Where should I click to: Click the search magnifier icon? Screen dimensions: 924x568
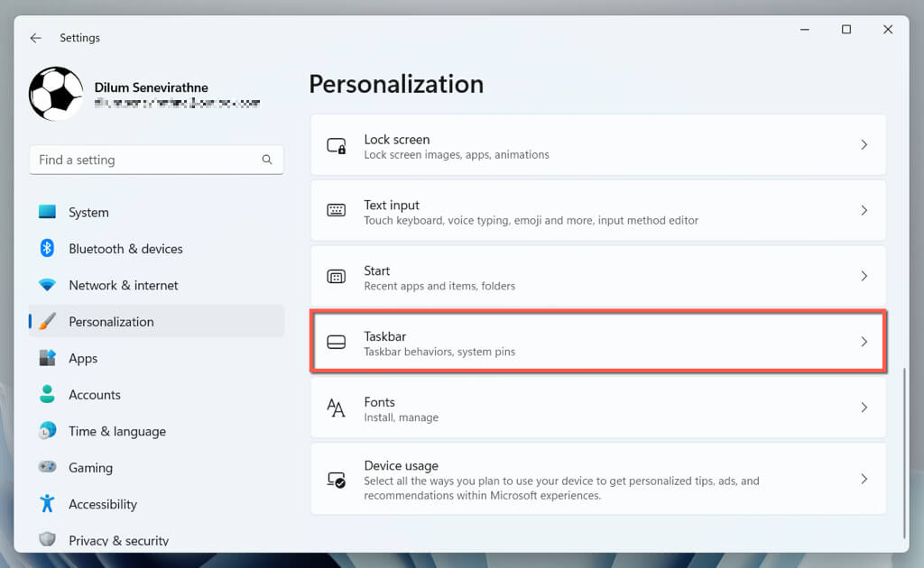267,160
